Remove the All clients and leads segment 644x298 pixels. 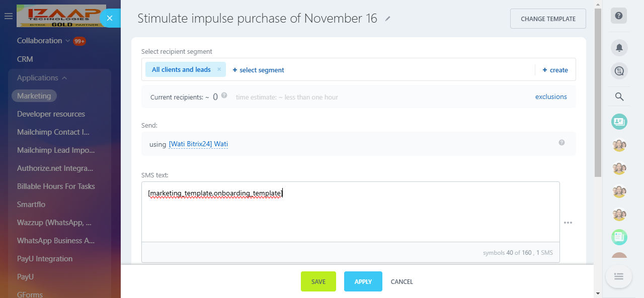(x=219, y=69)
